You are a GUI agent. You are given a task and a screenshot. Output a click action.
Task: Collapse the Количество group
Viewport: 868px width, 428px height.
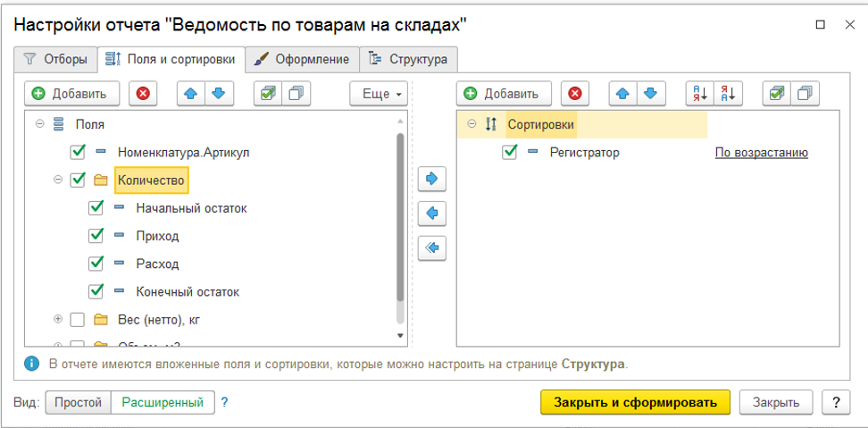58,180
